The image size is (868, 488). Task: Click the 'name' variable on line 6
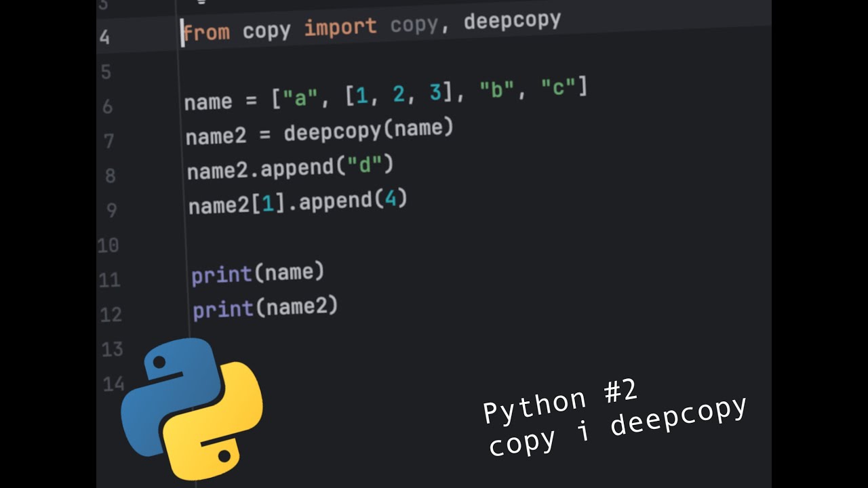tap(208, 102)
